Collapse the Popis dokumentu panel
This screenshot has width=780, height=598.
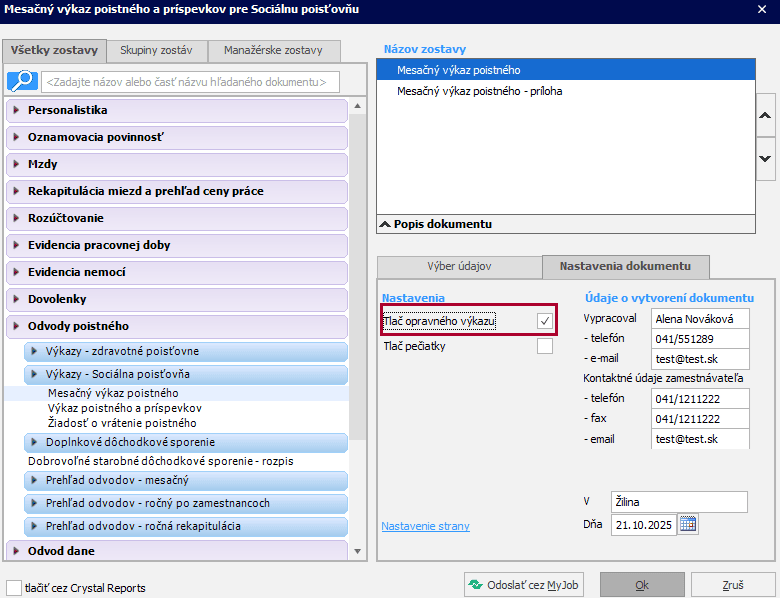[x=384, y=224]
